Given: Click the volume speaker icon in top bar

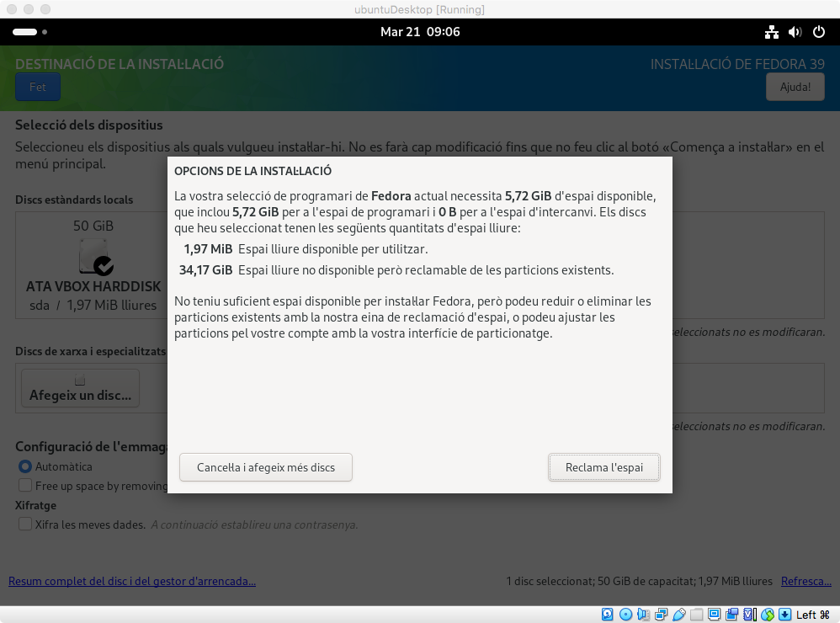Looking at the screenshot, I should coord(795,32).
